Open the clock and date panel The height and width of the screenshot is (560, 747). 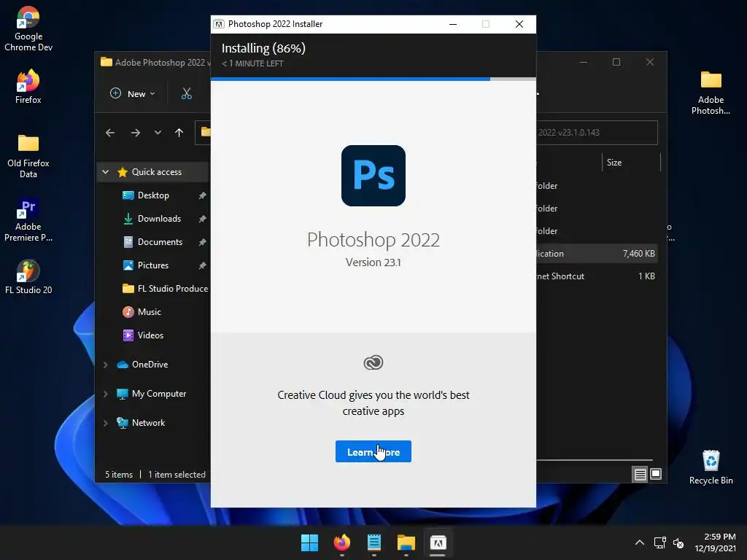point(715,542)
